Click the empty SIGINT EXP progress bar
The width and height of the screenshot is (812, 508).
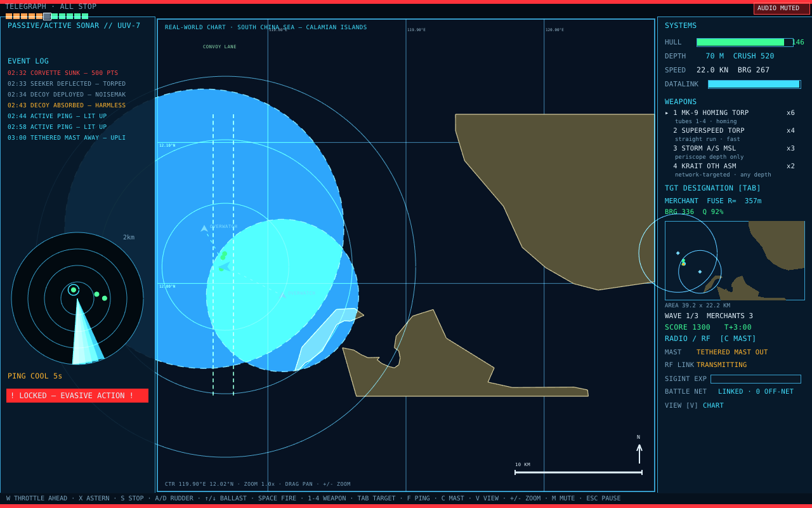[756, 379]
